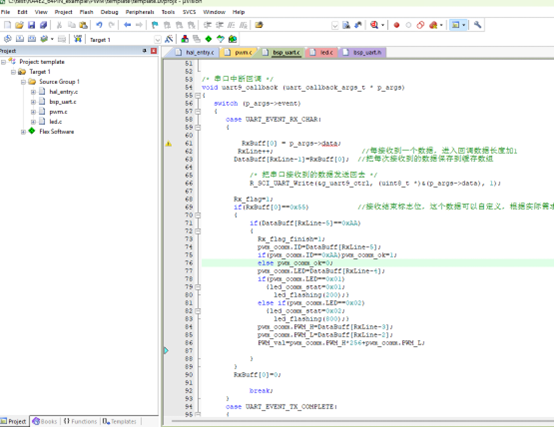The image size is (554, 427).
Task: Start debug session with magnifier icon
Action: click(x=374, y=25)
